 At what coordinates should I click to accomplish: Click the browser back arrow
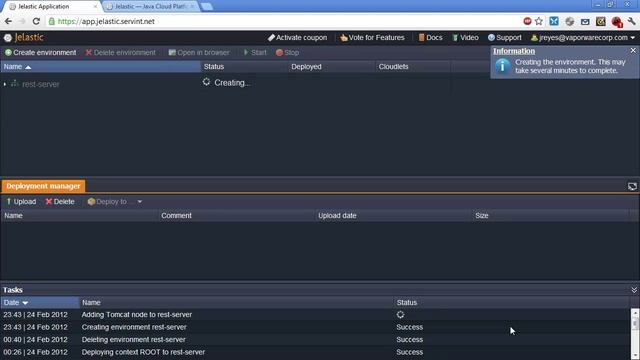[x=9, y=21]
